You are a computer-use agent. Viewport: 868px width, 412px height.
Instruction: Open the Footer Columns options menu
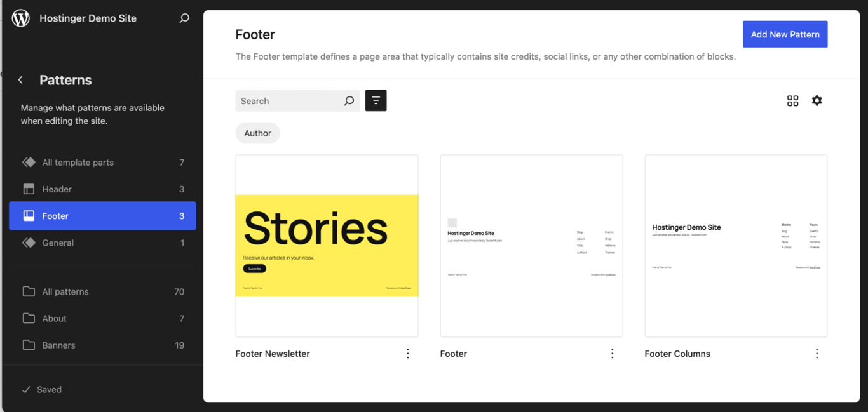tap(817, 353)
